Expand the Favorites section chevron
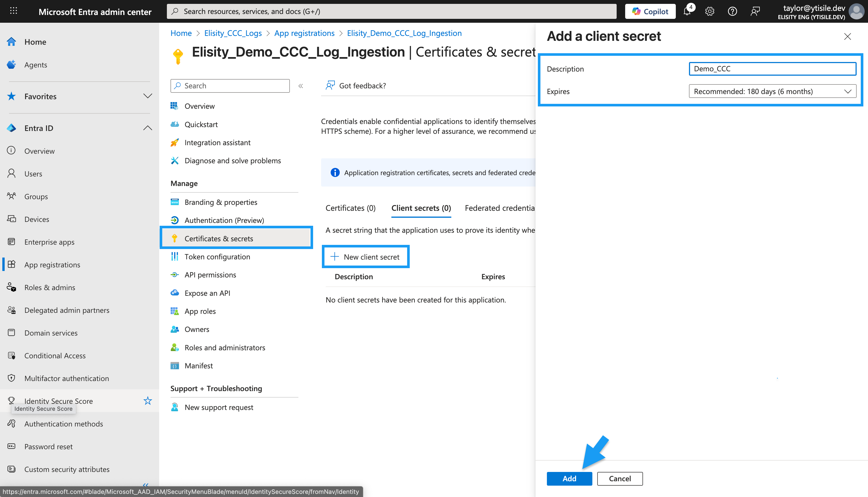Viewport: 868px width, 497px height. [x=148, y=96]
